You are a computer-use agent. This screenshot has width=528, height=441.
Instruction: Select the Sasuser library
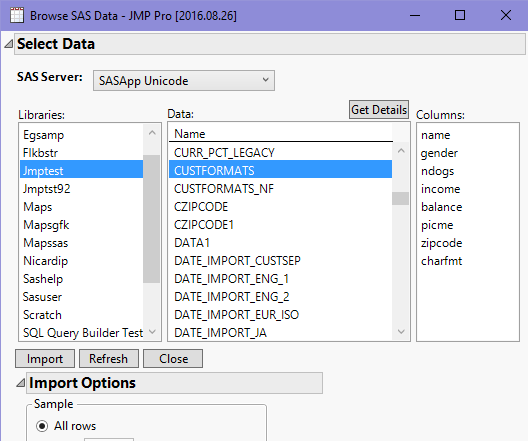(x=81, y=297)
